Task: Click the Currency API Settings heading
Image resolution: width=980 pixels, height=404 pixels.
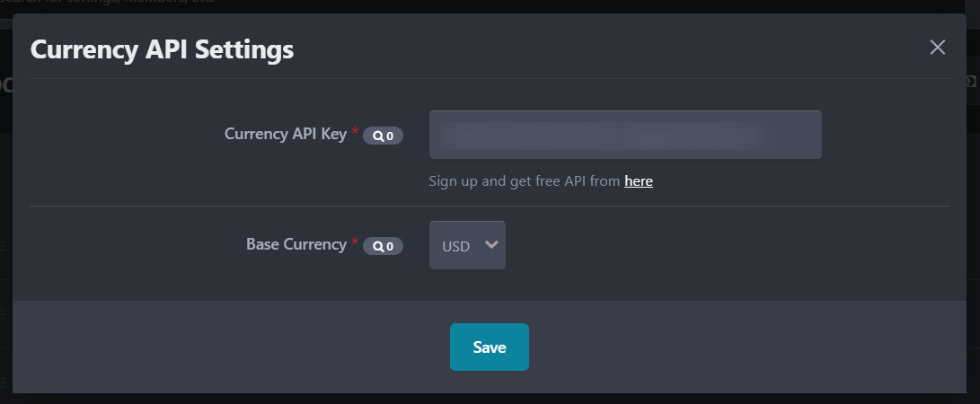Action: pos(162,49)
